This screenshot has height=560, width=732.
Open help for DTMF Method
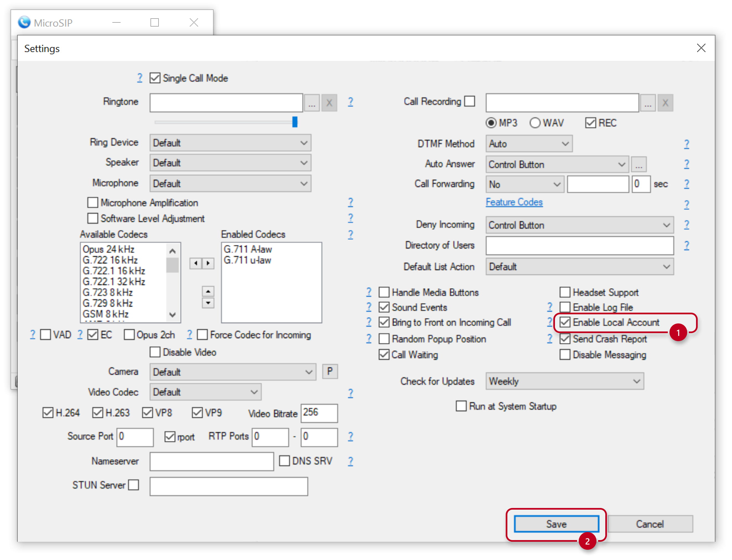click(686, 144)
